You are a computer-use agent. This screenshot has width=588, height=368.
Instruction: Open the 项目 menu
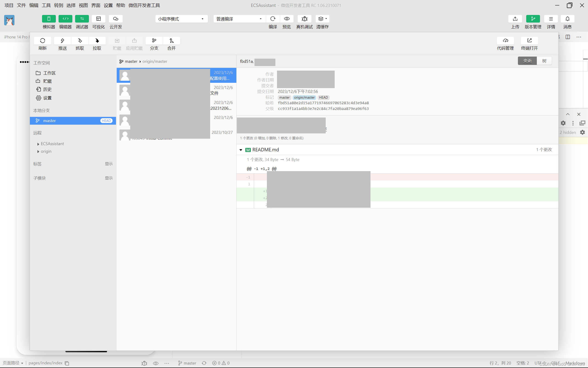9,5
